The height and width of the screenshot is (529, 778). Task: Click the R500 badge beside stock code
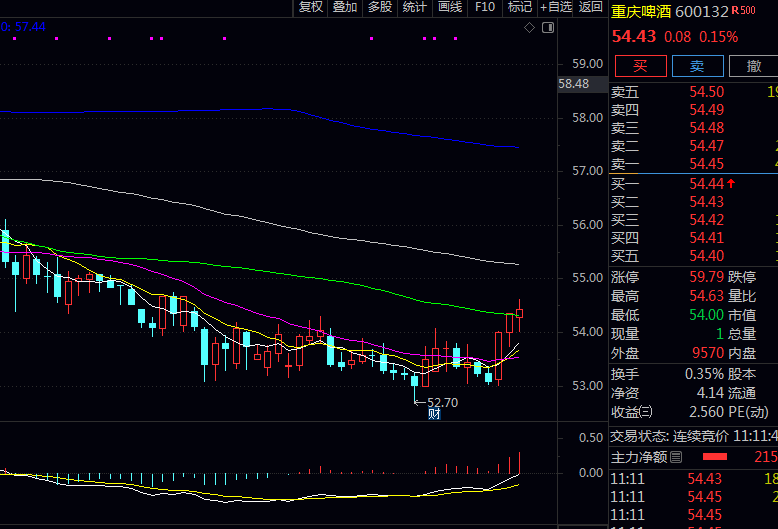(743, 11)
